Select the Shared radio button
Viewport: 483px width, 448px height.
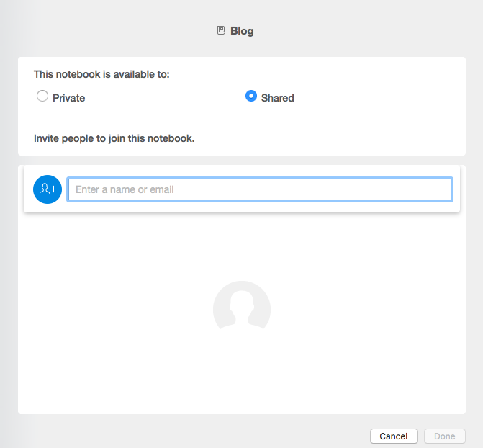pos(251,96)
